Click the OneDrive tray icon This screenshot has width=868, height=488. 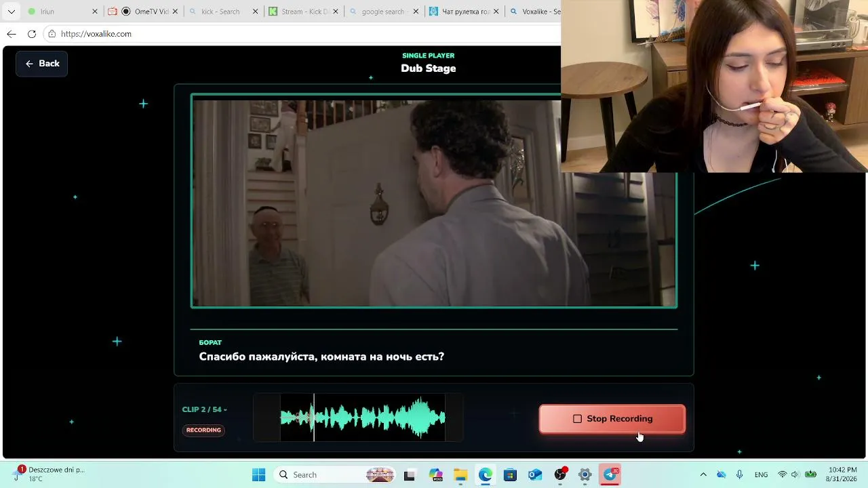[x=722, y=475]
